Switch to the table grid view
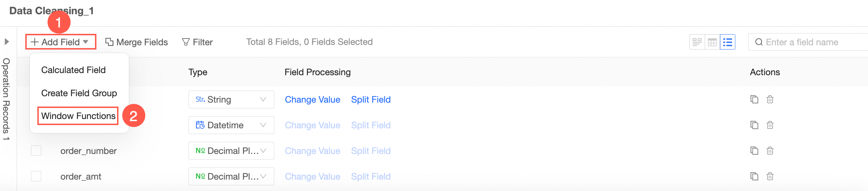 pyautogui.click(x=712, y=42)
